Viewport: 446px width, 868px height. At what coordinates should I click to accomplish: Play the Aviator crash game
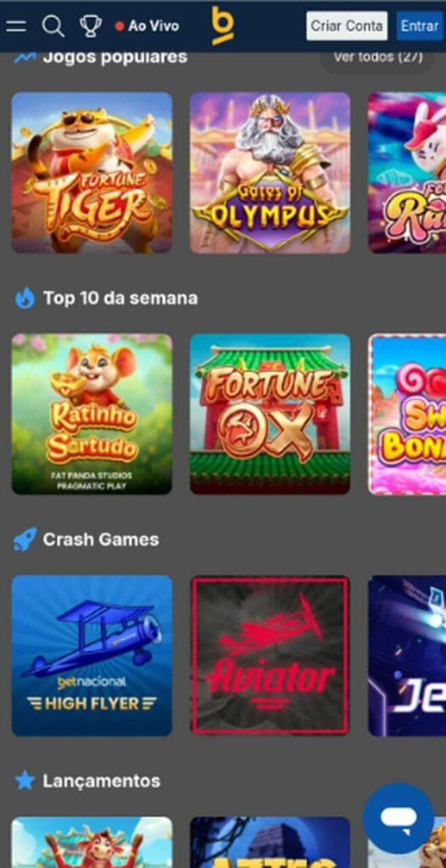point(270,655)
